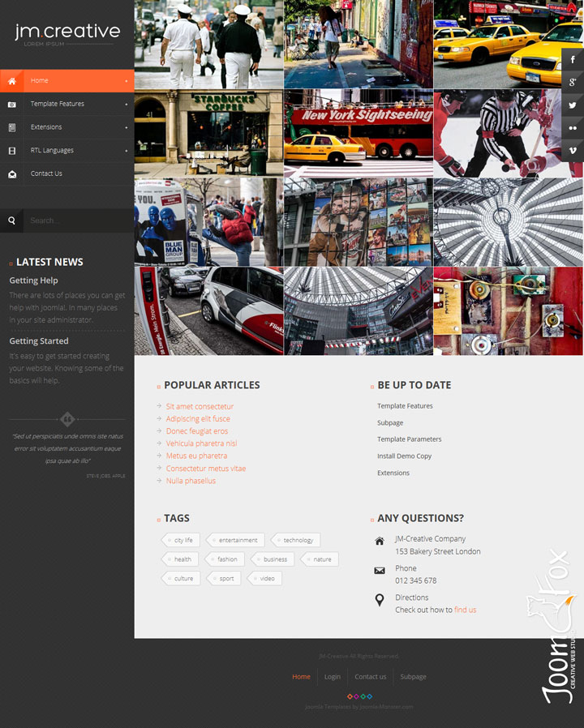Click the Template Parameters link
Viewport: 584px width, 728px height.
(x=410, y=439)
